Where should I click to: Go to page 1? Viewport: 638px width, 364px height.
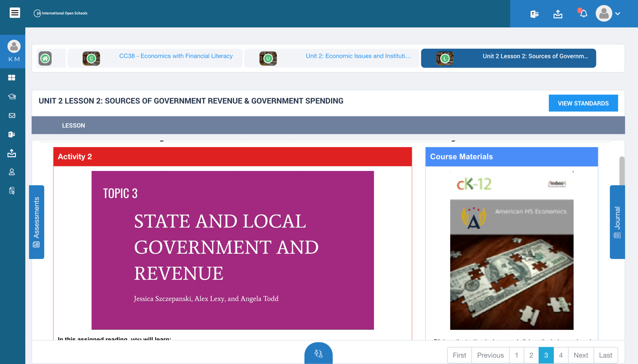pos(517,355)
